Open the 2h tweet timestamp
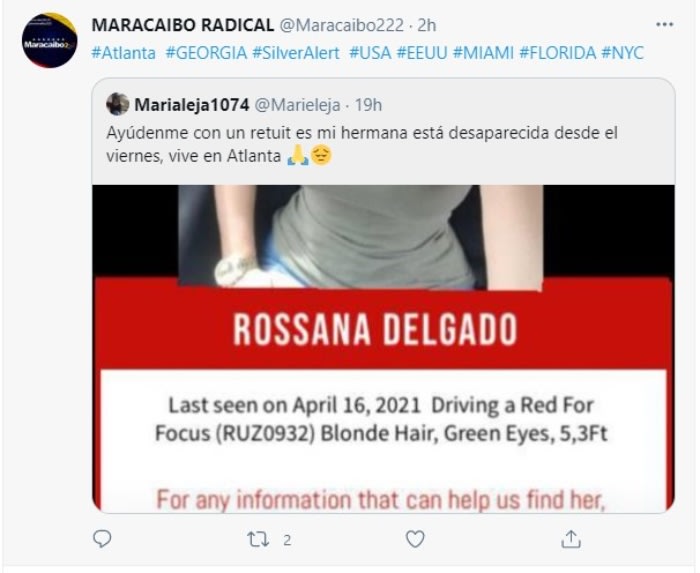The width and height of the screenshot is (700, 573). [426, 25]
